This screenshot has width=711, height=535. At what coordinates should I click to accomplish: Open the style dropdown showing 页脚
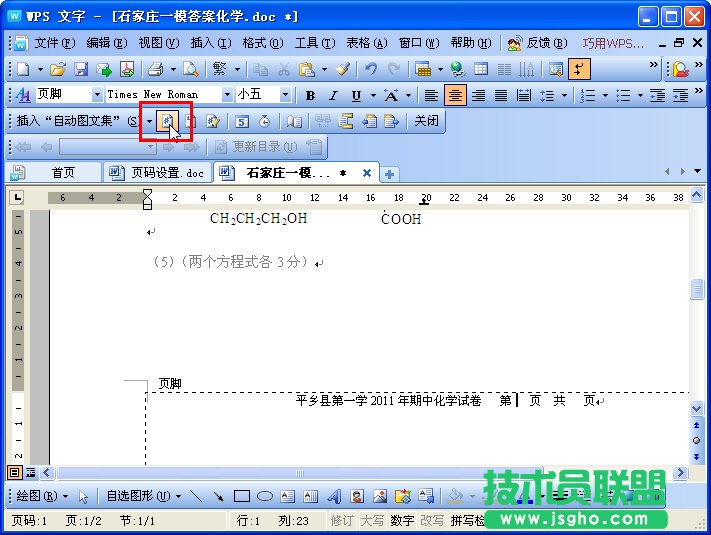pyautogui.click(x=97, y=95)
